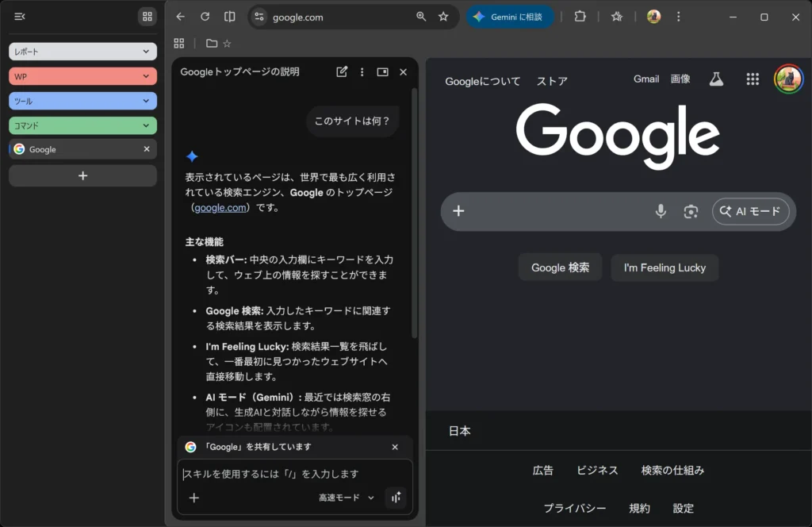The image size is (812, 527).
Task: Enable AI モード search
Action: click(x=750, y=211)
